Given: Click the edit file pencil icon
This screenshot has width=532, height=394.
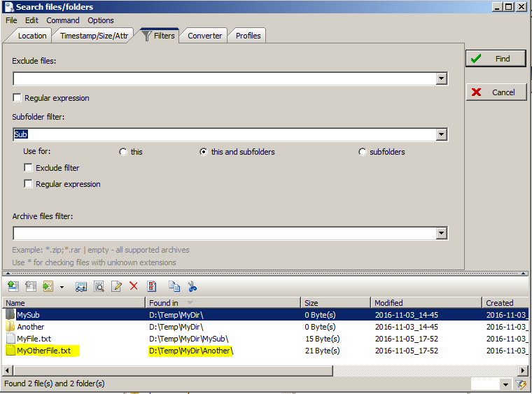Looking at the screenshot, I should (x=116, y=286).
